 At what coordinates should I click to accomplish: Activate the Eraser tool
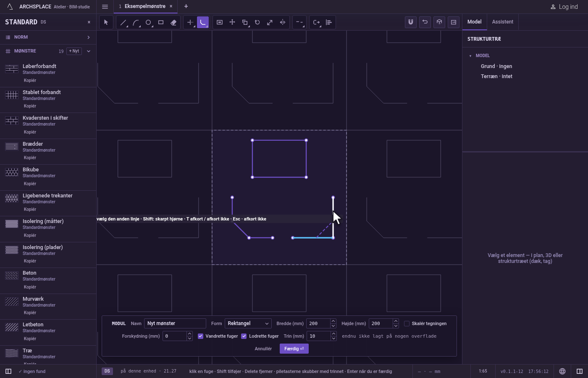pos(173,22)
